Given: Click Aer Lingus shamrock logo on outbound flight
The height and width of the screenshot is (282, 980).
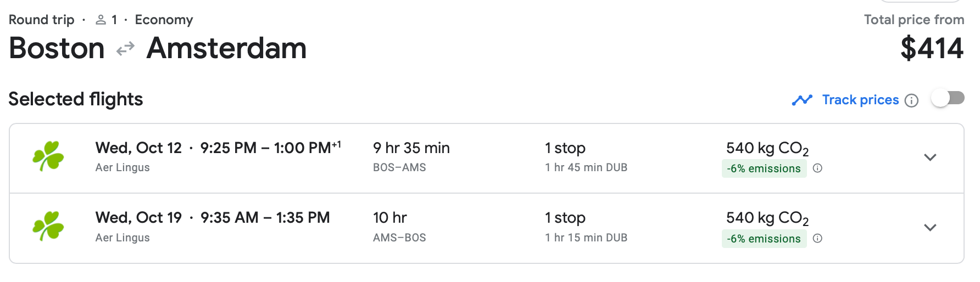Looking at the screenshot, I should (x=48, y=156).
